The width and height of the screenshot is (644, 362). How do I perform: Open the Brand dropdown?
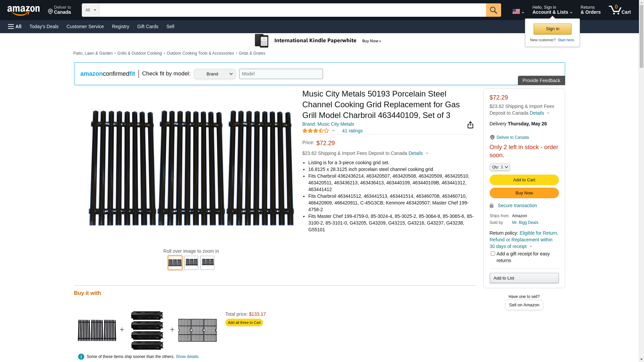click(215, 74)
